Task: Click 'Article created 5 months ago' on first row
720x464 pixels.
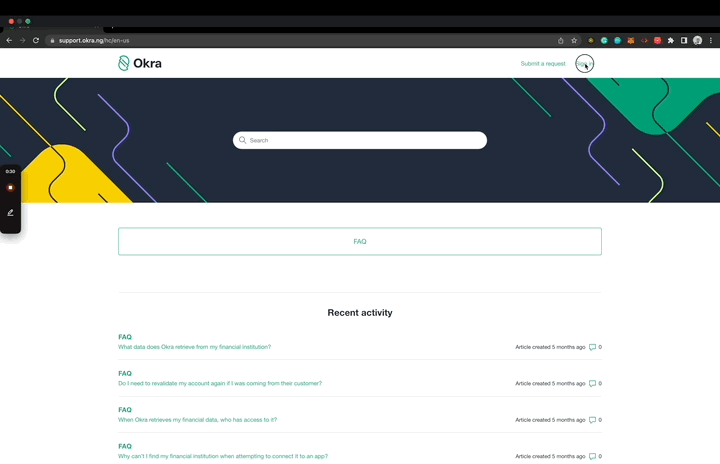Action: [x=550, y=347]
